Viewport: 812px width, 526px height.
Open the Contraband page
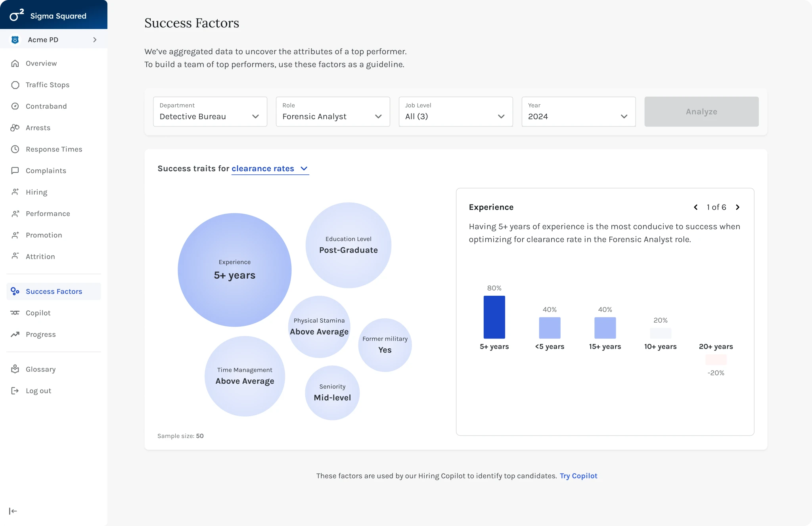pos(45,106)
